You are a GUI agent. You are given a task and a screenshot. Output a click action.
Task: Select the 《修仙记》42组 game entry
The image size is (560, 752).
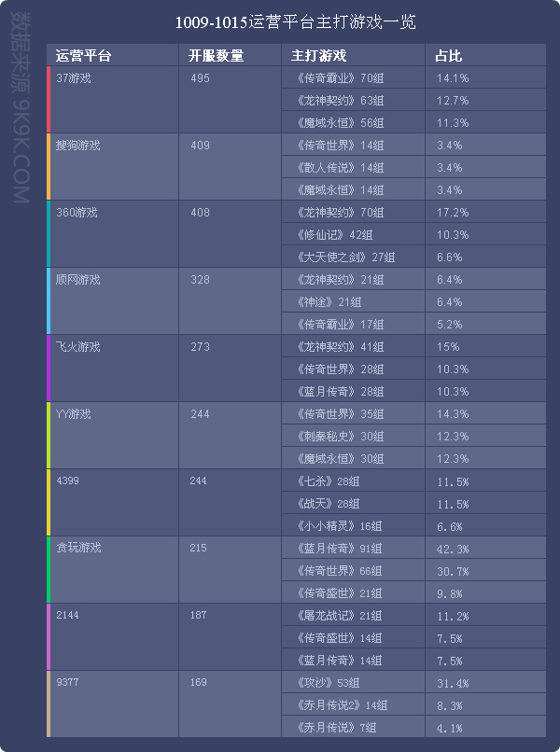point(333,235)
